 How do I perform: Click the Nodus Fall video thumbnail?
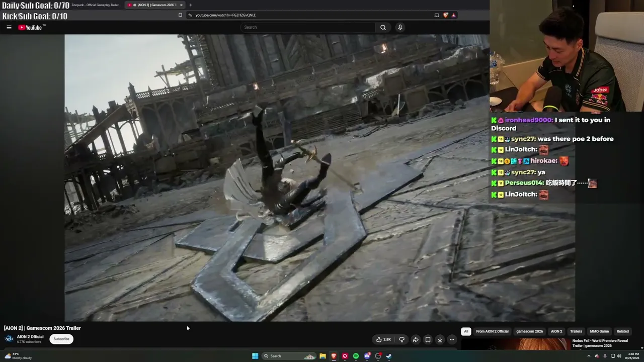click(515, 344)
